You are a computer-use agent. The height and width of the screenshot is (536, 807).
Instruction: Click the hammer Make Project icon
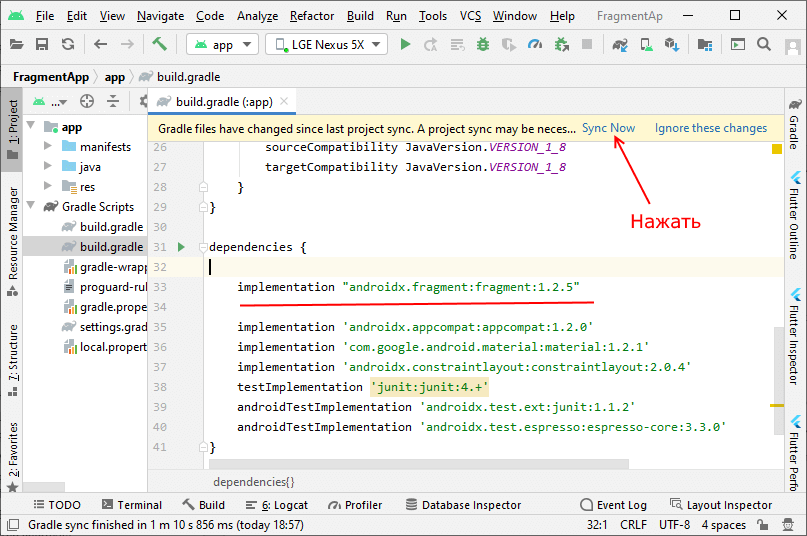(x=159, y=44)
